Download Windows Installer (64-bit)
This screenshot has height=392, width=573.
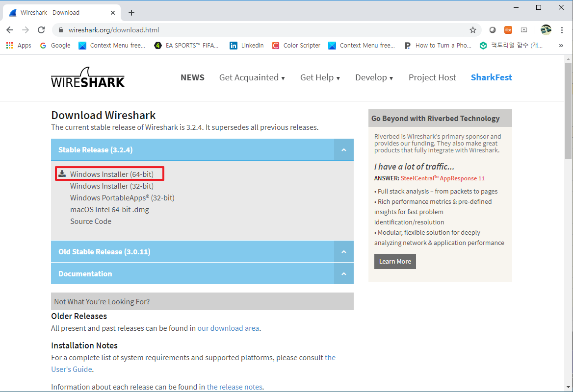pyautogui.click(x=112, y=174)
